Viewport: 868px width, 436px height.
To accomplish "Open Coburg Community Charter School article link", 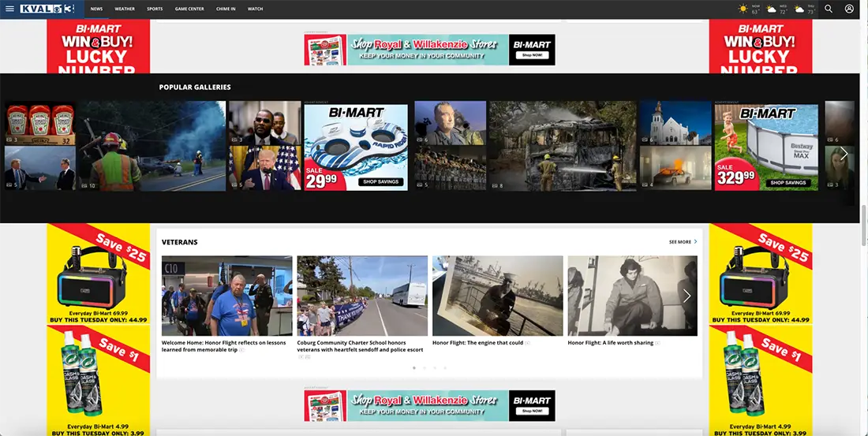I will (x=360, y=346).
